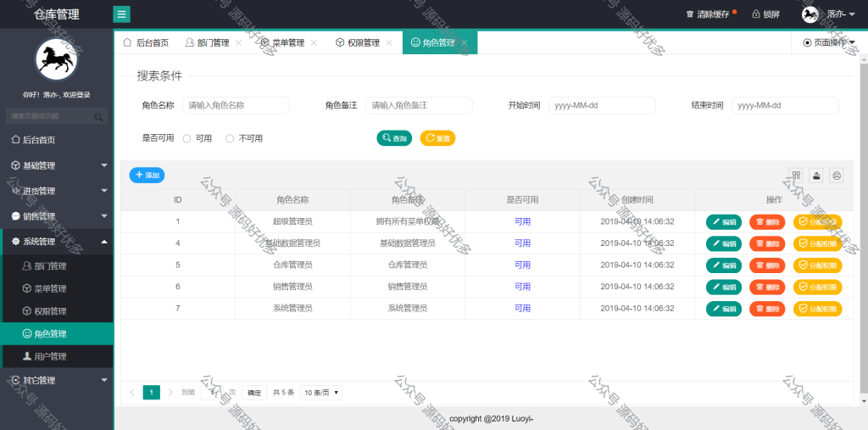
Task: Go to previous page arrow in pagination
Action: 131,393
